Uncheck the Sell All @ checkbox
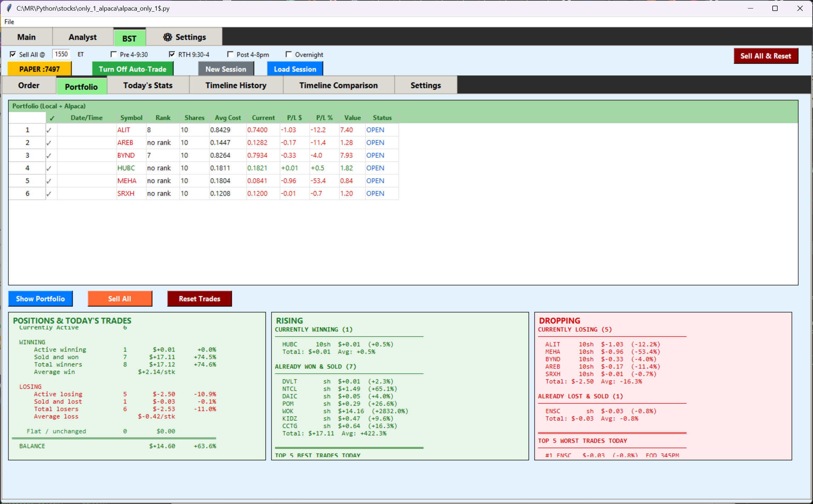Image resolution: width=813 pixels, height=504 pixels. [13, 54]
